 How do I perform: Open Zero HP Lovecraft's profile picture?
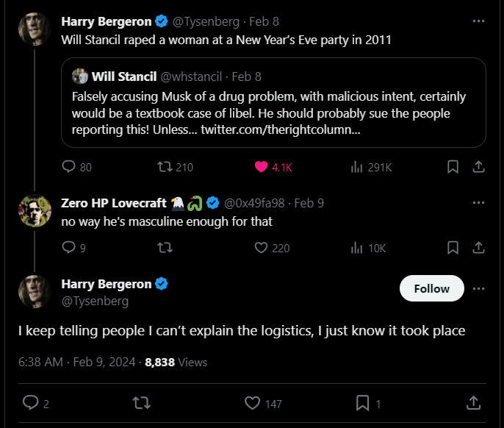pyautogui.click(x=35, y=211)
